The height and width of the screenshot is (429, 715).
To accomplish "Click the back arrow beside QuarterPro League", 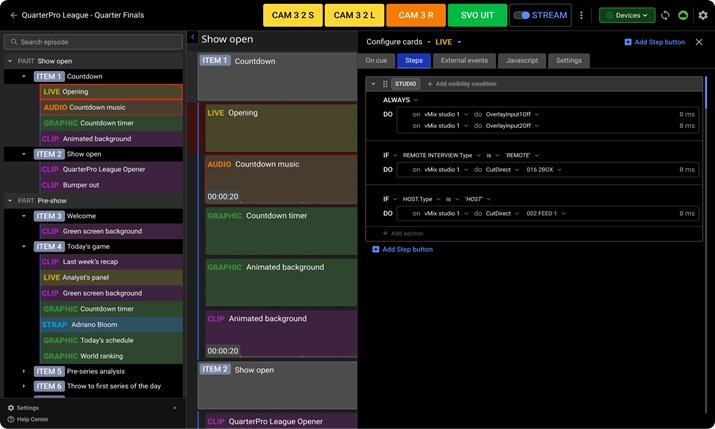I will (14, 15).
